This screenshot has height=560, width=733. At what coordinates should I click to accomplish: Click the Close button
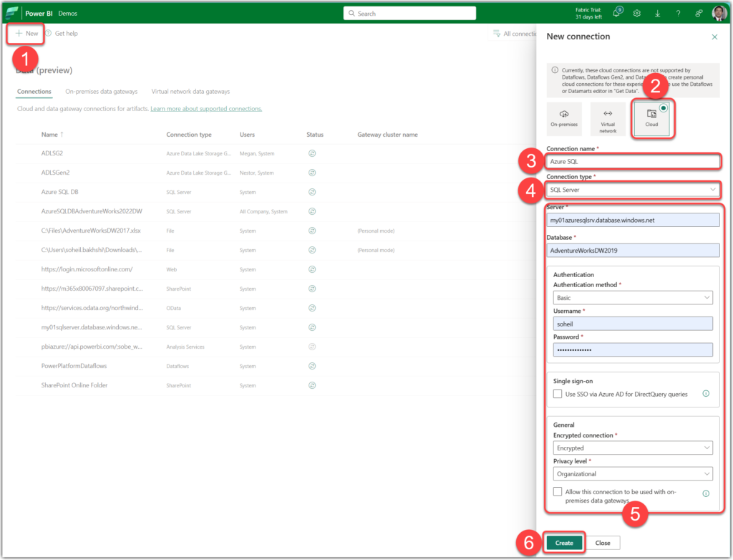point(603,543)
